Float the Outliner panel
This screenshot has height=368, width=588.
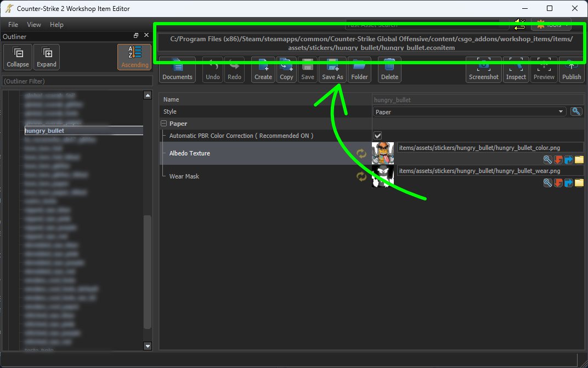point(136,35)
